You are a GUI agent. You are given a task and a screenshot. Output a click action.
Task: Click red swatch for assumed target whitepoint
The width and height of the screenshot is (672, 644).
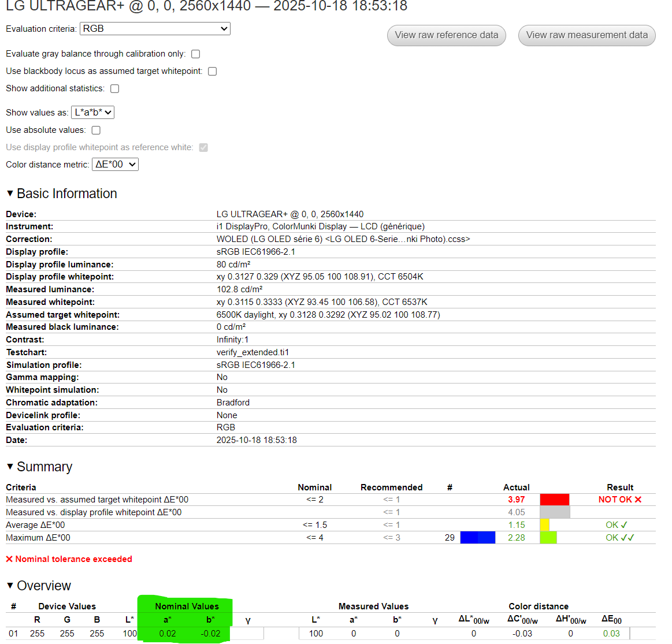(x=555, y=500)
